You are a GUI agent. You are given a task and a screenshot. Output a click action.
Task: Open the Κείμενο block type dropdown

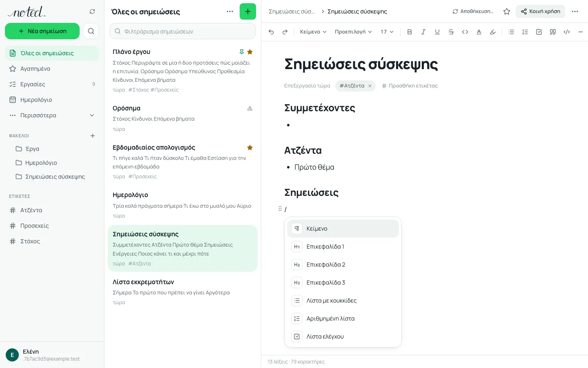point(313,32)
